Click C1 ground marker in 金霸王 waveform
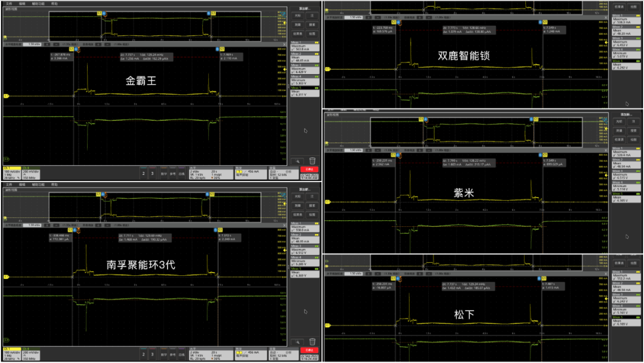Screen dimensions: 644x363 6,96
